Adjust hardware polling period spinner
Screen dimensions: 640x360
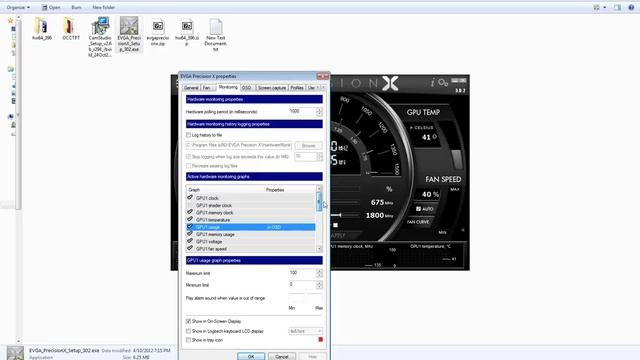click(319, 111)
